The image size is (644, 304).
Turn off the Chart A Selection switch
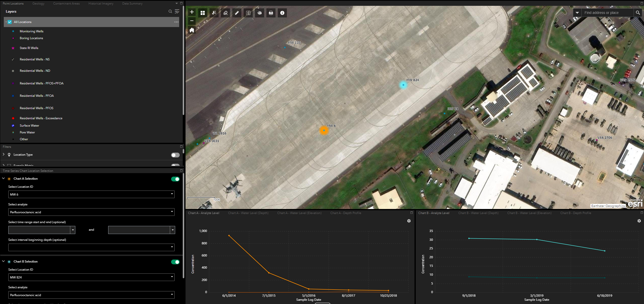coord(175,179)
